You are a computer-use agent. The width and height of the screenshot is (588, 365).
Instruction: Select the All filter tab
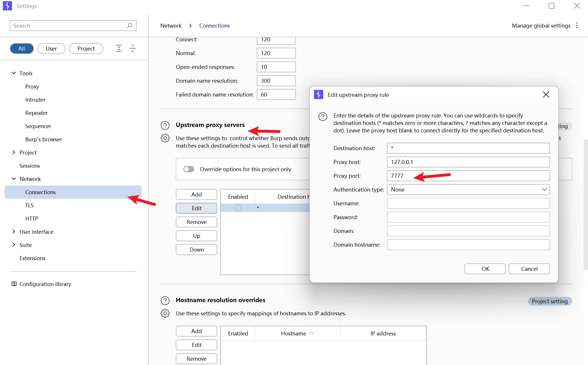point(22,49)
